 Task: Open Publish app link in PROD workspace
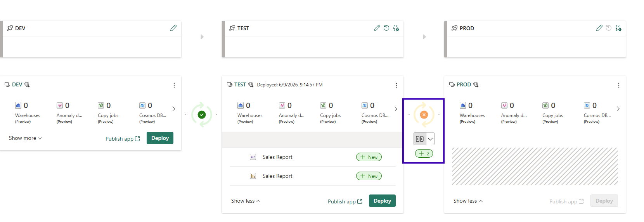point(566,201)
